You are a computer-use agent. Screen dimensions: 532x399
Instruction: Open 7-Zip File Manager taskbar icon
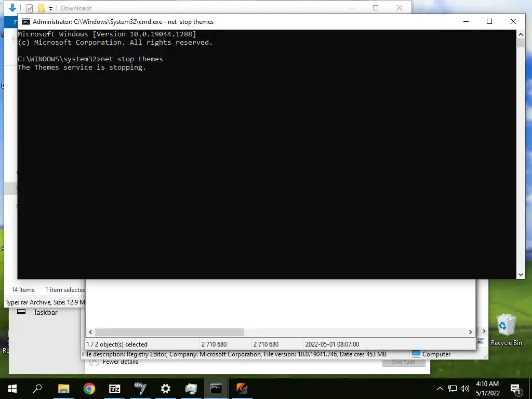click(115, 388)
